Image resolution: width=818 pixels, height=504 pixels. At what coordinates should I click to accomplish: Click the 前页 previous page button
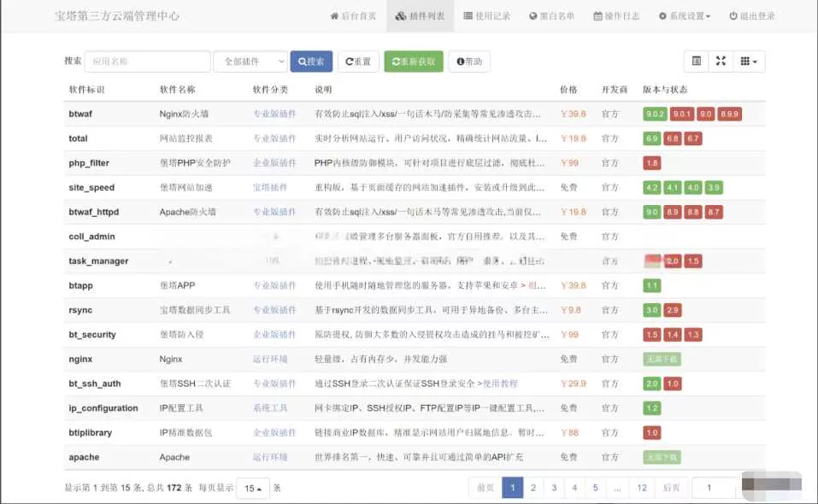486,488
